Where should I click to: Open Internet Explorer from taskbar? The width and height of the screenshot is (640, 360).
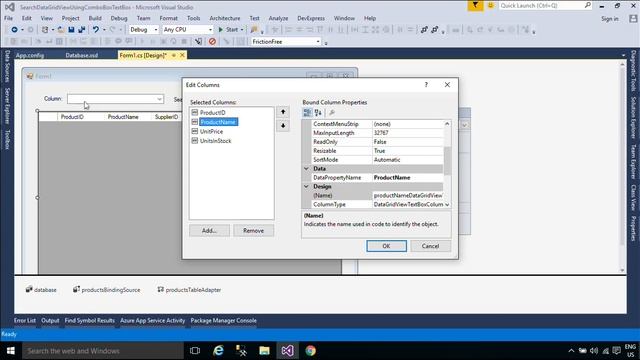pos(218,351)
